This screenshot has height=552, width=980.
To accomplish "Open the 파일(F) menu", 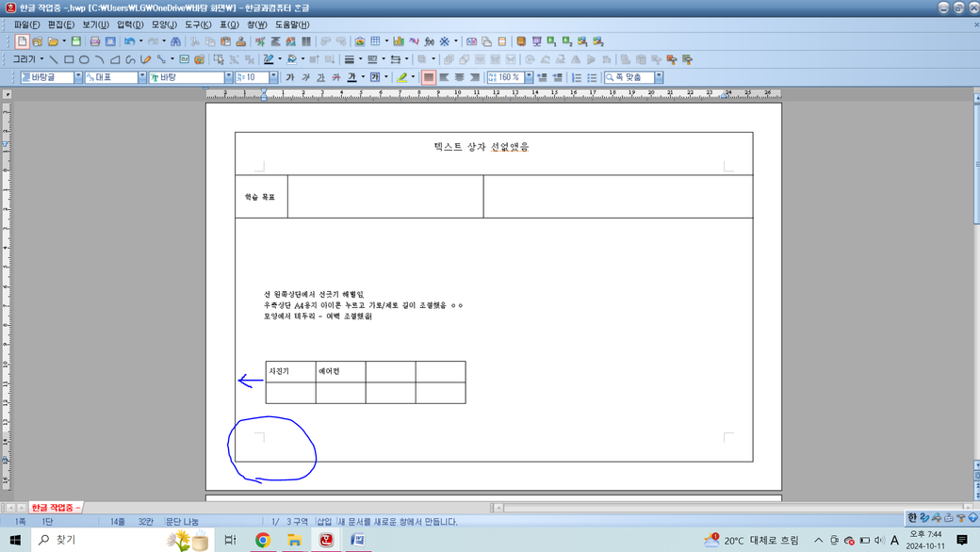I will tap(26, 24).
